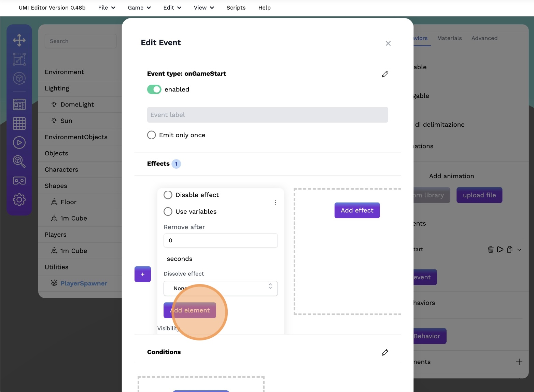This screenshot has height=392, width=534.
Task: Open the effect's three-dot options menu
Action: pos(275,202)
